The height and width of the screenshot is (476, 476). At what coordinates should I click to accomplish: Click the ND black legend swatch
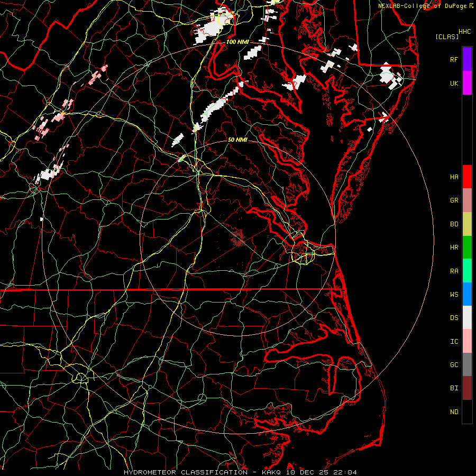click(x=467, y=411)
